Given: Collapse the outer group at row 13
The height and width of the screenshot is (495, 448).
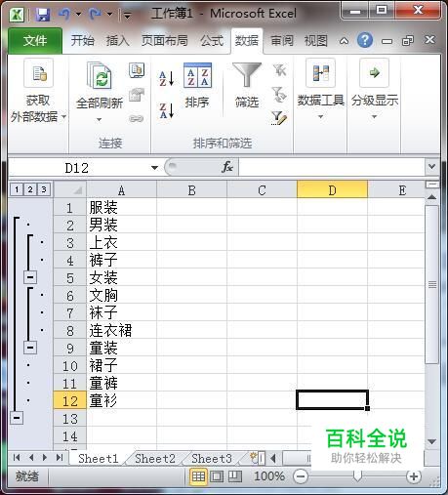Looking at the screenshot, I should pyautogui.click(x=17, y=418).
